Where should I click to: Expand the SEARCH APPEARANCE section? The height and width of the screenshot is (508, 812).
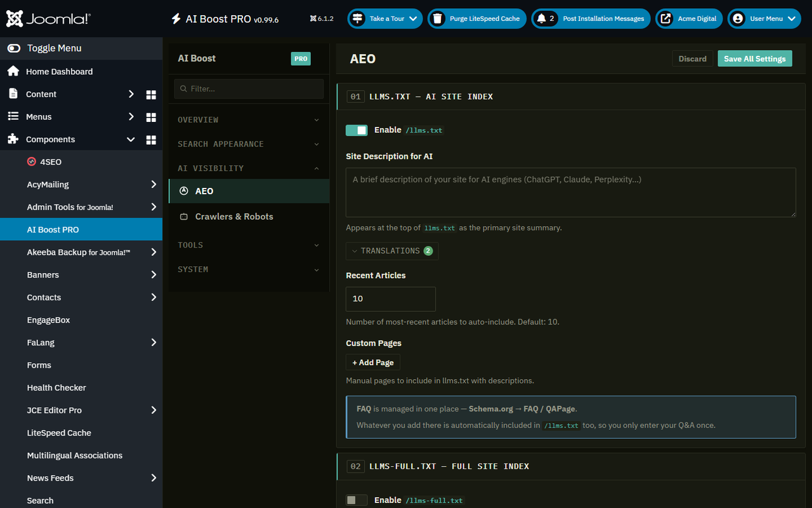(x=249, y=144)
